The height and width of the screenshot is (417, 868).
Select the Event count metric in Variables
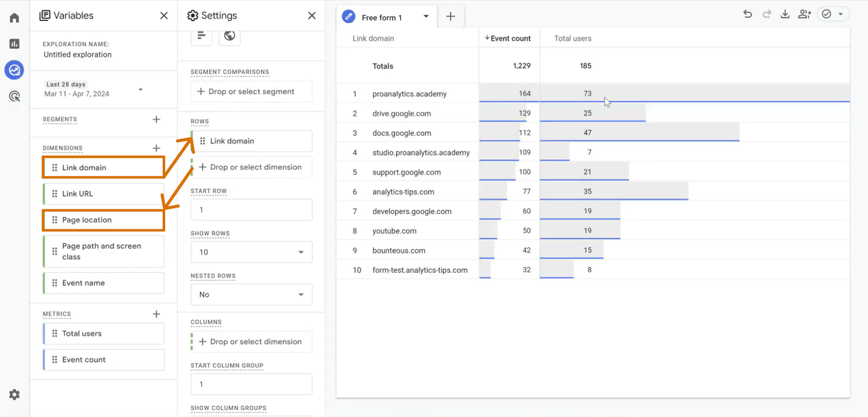[104, 360]
